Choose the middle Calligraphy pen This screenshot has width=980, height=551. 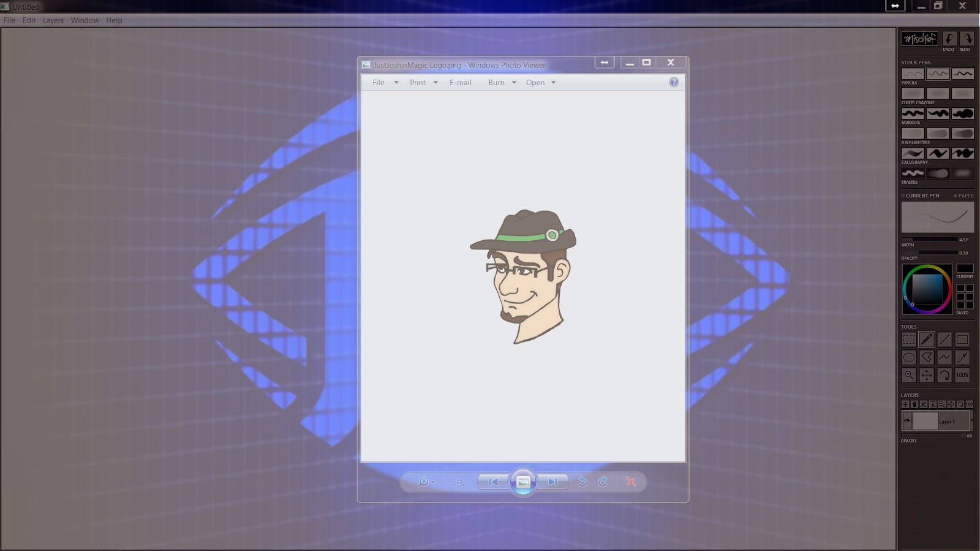(938, 153)
